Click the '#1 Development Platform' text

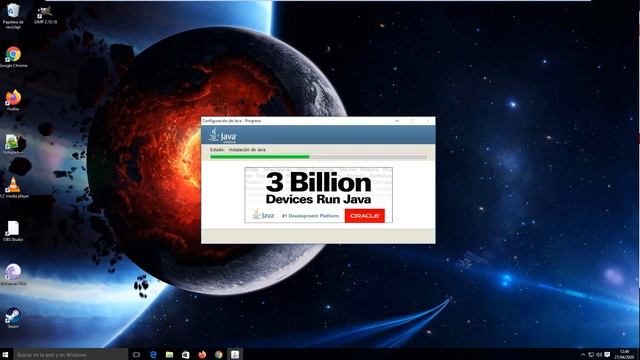310,216
